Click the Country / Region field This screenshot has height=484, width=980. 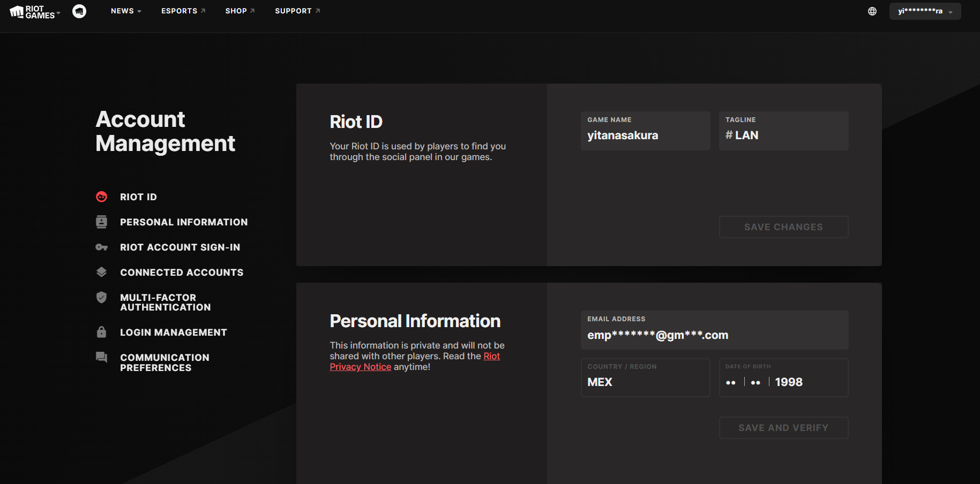[x=645, y=377]
